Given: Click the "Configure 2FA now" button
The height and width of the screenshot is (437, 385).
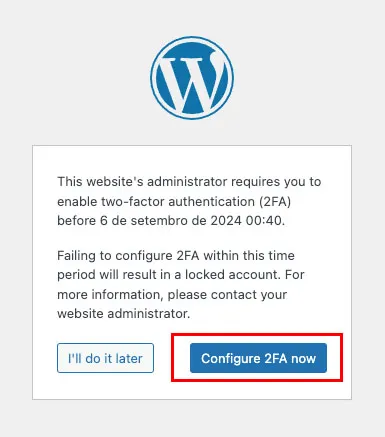Looking at the screenshot, I should (x=258, y=358).
